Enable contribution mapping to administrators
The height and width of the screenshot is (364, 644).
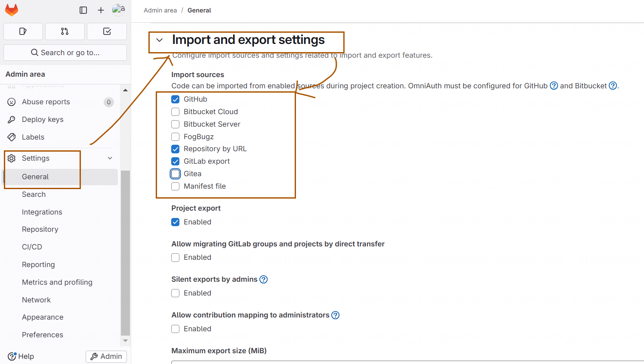pyautogui.click(x=176, y=329)
